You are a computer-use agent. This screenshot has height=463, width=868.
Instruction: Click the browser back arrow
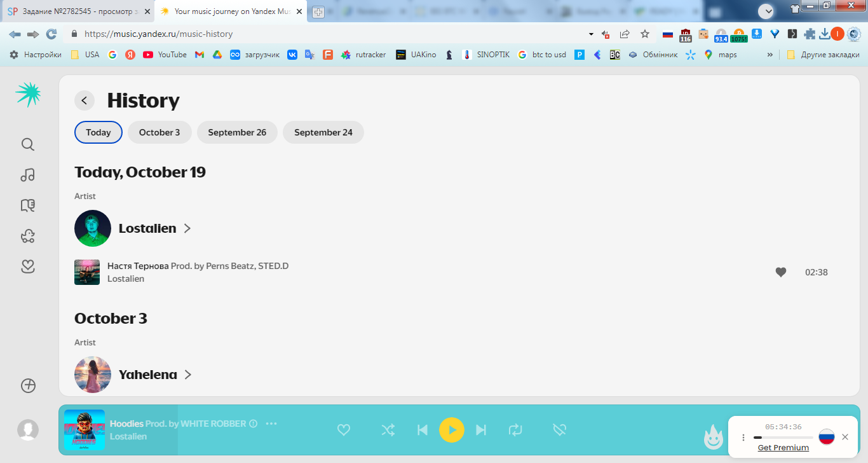pos(15,34)
